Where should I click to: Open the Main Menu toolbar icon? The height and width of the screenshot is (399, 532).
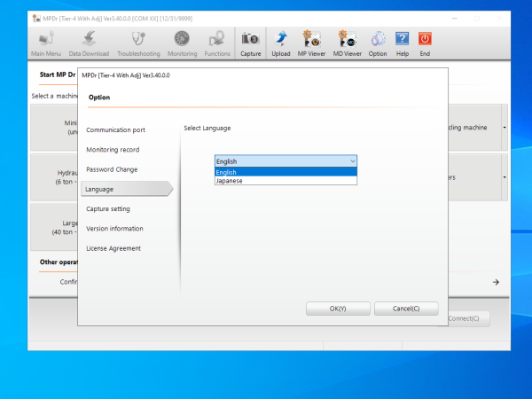46,43
